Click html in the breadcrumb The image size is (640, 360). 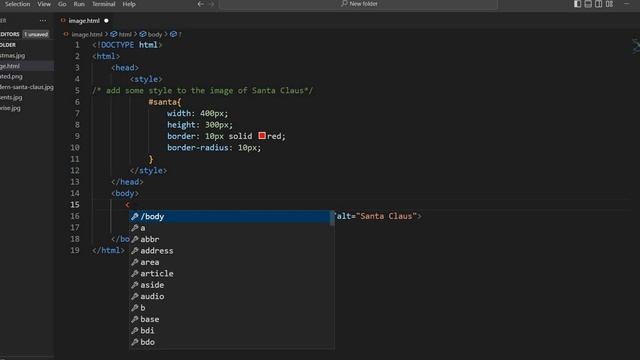click(x=125, y=34)
